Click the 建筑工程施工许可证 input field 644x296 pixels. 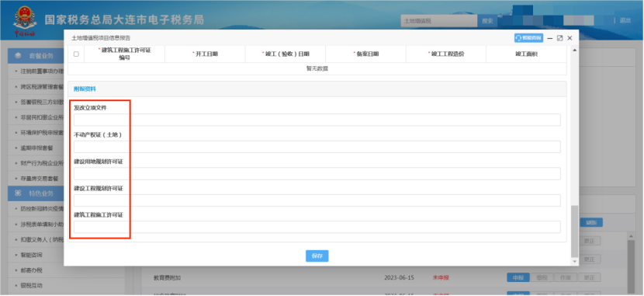(317, 227)
